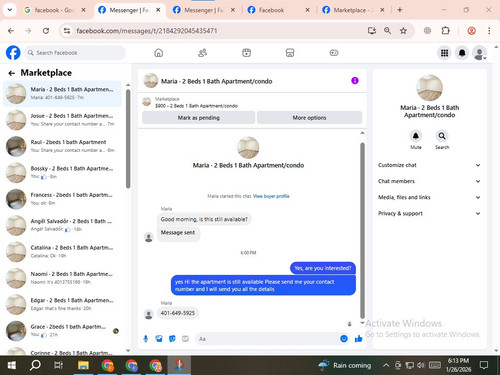This screenshot has width=500, height=375.
Task: Click chat messages scrollbar
Action: tap(362, 230)
